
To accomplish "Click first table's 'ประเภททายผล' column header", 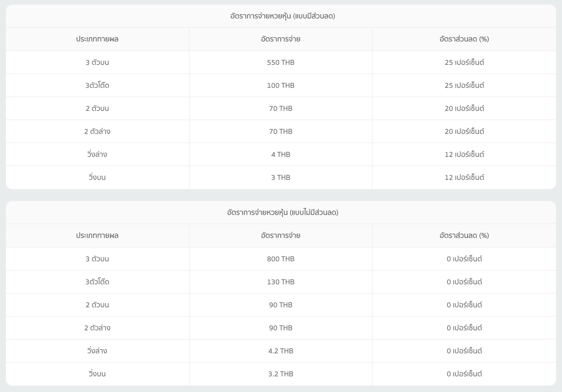I will [97, 39].
